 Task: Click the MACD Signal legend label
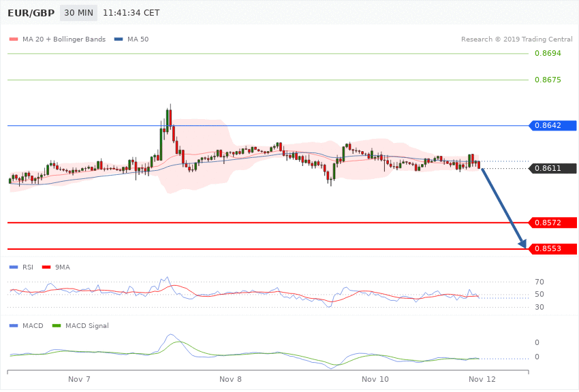pyautogui.click(x=87, y=325)
